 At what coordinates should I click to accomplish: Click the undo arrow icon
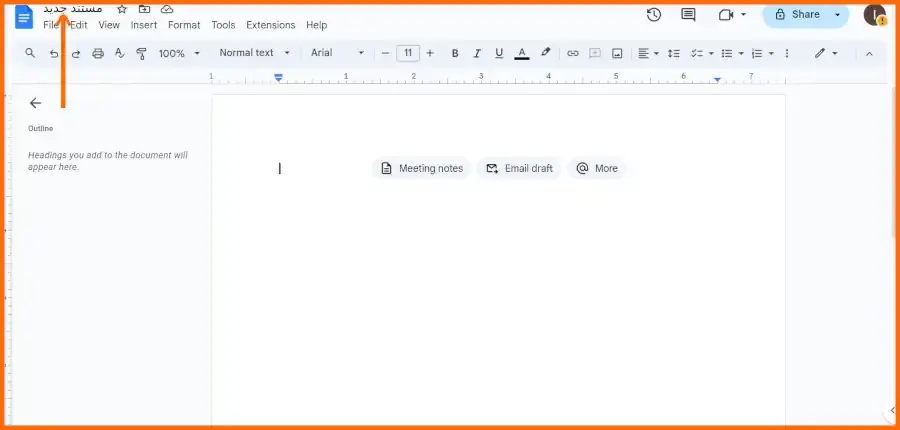pos(54,53)
